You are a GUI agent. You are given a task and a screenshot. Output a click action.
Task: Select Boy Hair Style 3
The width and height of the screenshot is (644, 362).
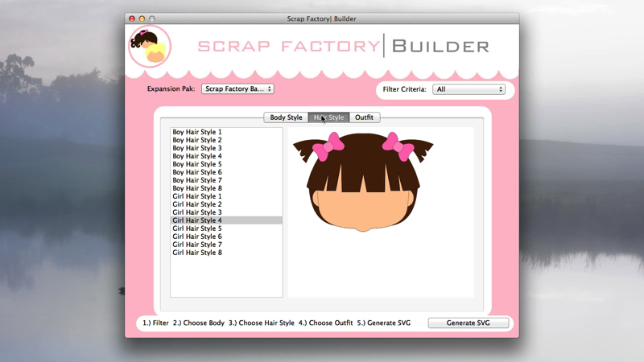click(x=226, y=148)
